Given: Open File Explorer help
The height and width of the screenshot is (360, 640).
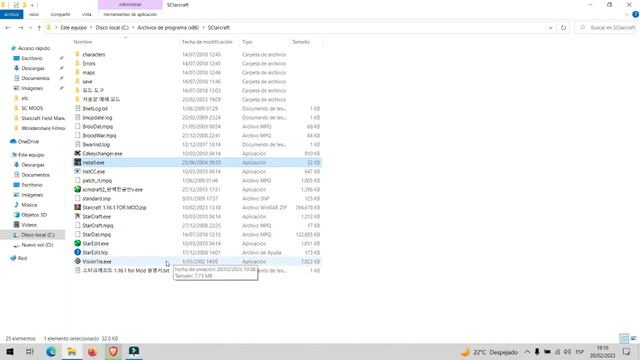Looking at the screenshot, I should [635, 14].
